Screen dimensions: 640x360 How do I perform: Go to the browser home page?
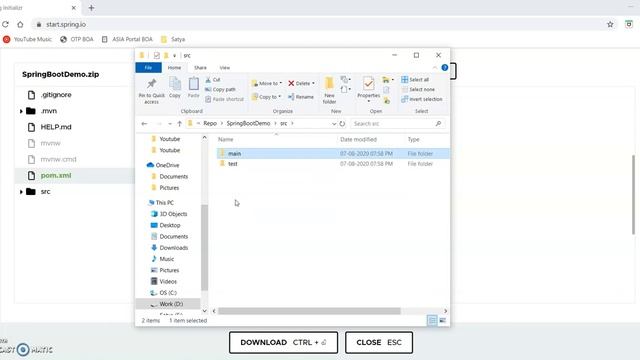[x=20, y=24]
